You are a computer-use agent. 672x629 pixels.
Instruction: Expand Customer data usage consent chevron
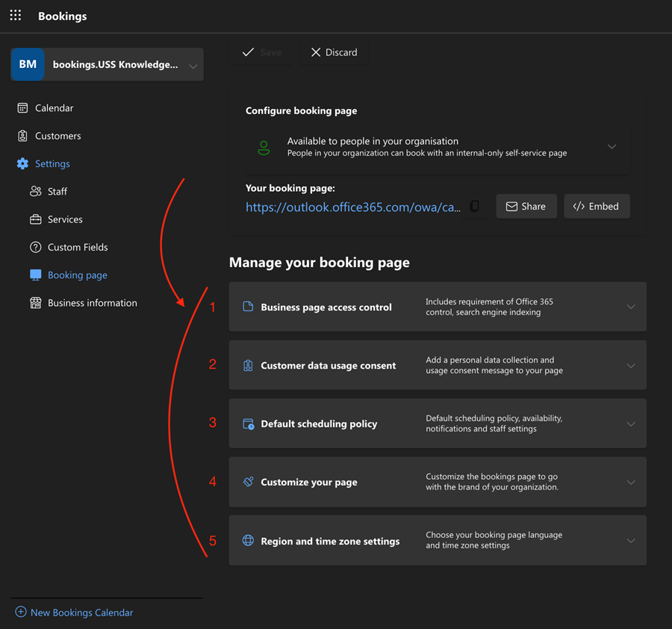click(x=631, y=366)
